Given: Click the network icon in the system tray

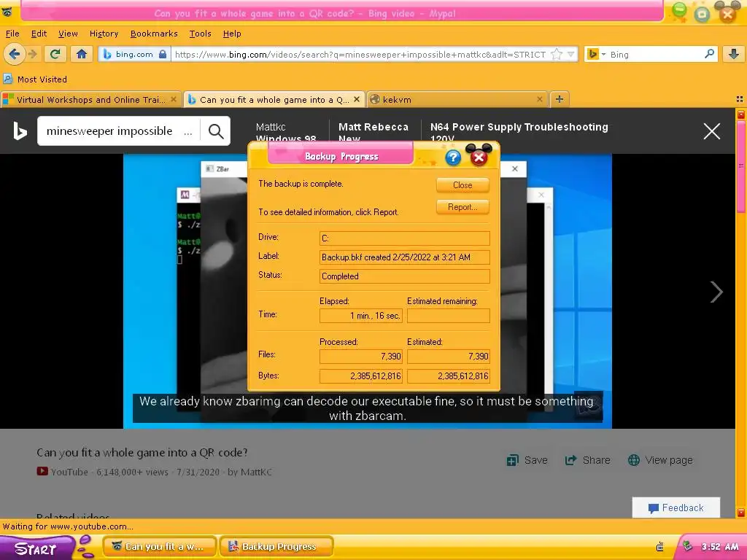Looking at the screenshot, I should coord(687,545).
